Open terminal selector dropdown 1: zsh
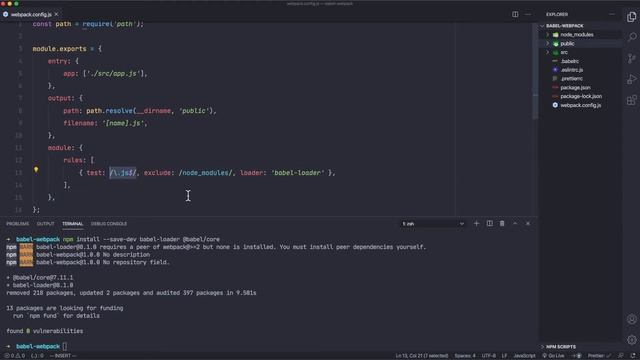Image resolution: width=640 pixels, height=360 pixels. click(x=433, y=224)
